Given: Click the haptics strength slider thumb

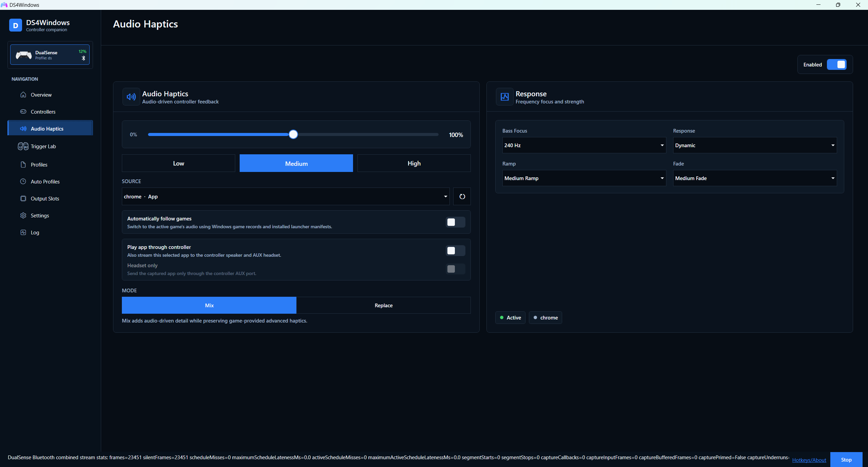Looking at the screenshot, I should pyautogui.click(x=293, y=134).
